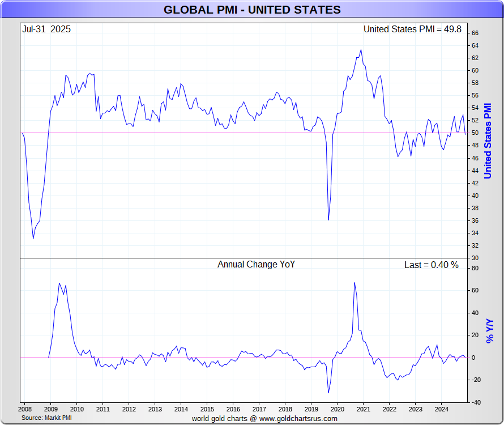Pick the 2019 x-axis label
The width and height of the screenshot is (504, 425).
pos(311,409)
